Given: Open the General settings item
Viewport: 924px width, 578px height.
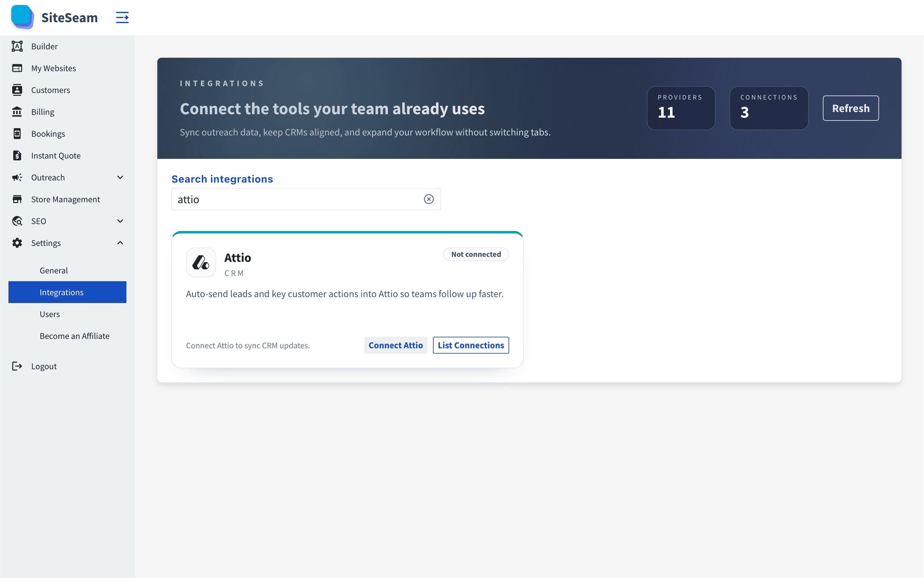Looking at the screenshot, I should click(x=53, y=270).
